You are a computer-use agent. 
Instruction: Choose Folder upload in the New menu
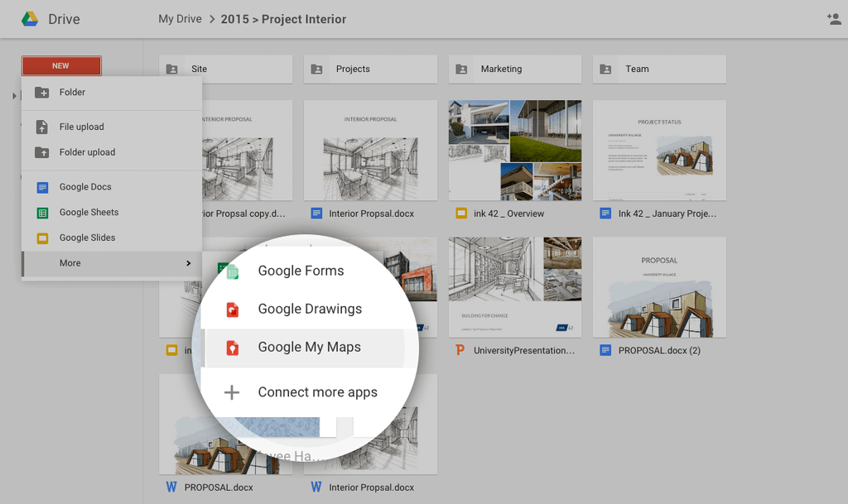point(87,152)
